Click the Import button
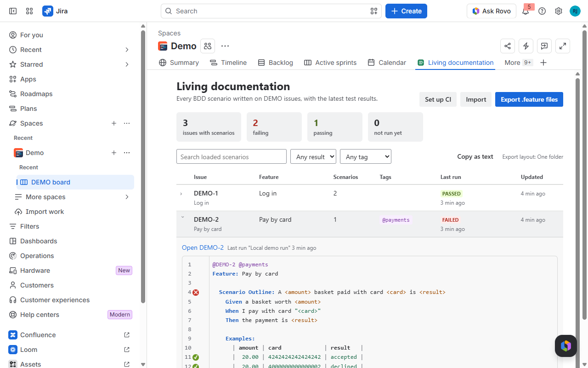This screenshot has width=588, height=368. click(476, 99)
